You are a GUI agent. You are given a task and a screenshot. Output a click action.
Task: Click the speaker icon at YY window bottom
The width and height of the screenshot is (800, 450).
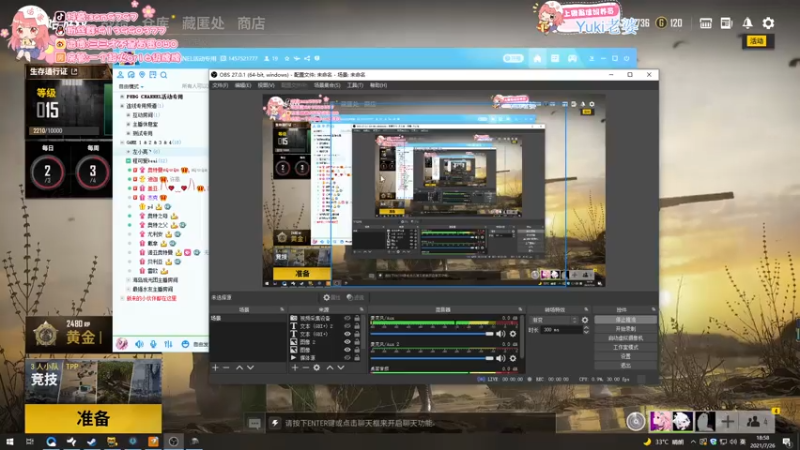(139, 344)
